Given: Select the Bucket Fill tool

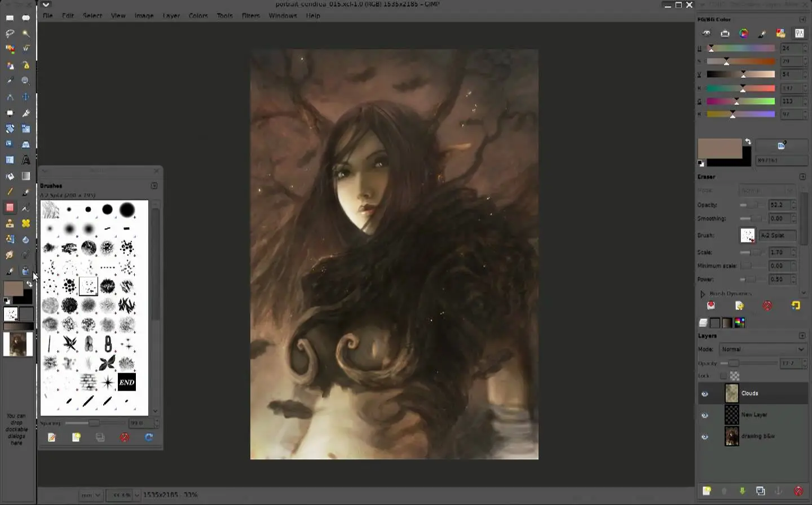Looking at the screenshot, I should point(10,176).
